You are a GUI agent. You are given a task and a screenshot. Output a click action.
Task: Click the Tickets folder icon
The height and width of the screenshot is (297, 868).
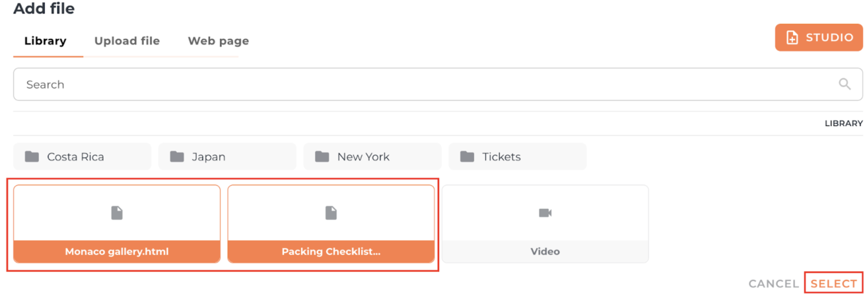coord(467,157)
